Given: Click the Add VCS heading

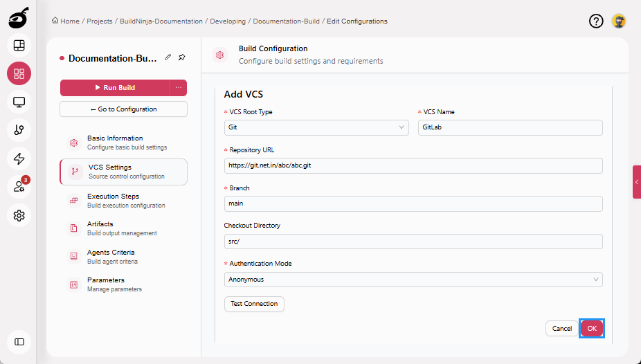Looking at the screenshot, I should pyautogui.click(x=244, y=94).
